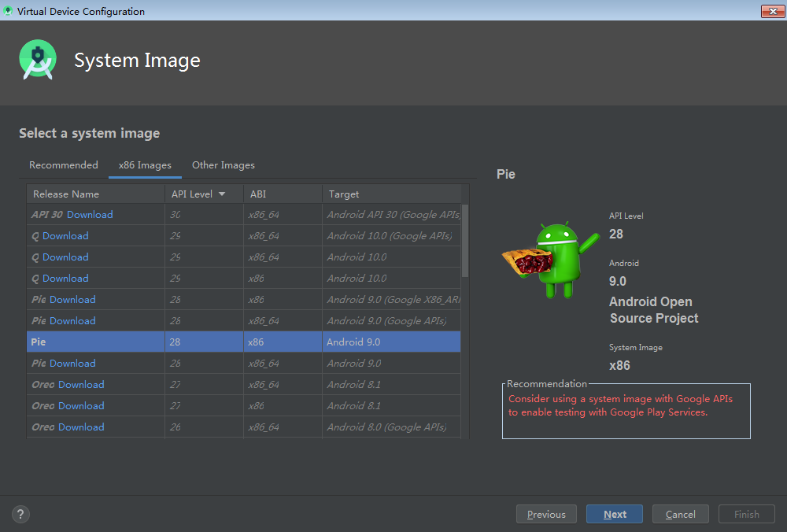Sort by Release Name column header
The height and width of the screenshot is (532, 787).
(x=95, y=194)
